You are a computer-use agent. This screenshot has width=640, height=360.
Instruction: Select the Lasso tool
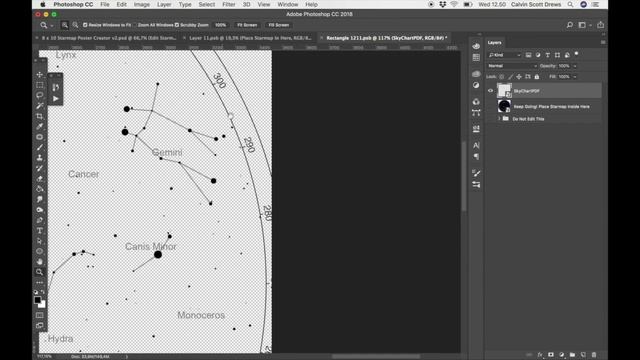click(40, 95)
